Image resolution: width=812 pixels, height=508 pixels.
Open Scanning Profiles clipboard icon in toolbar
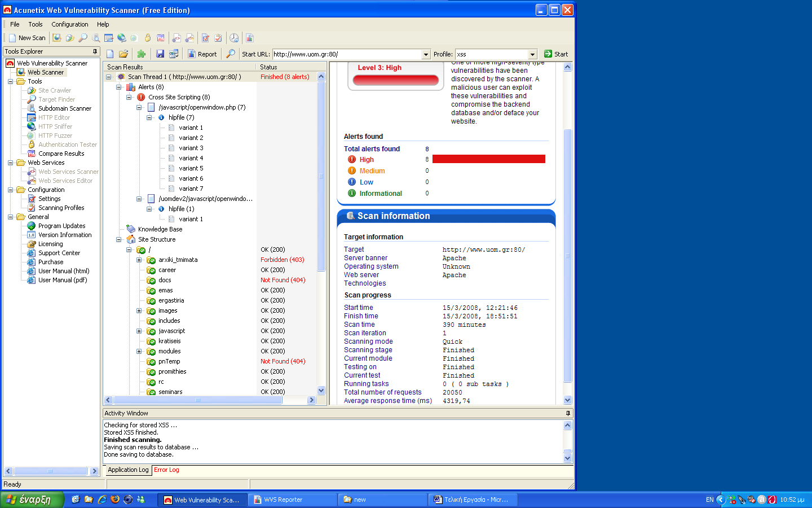218,38
